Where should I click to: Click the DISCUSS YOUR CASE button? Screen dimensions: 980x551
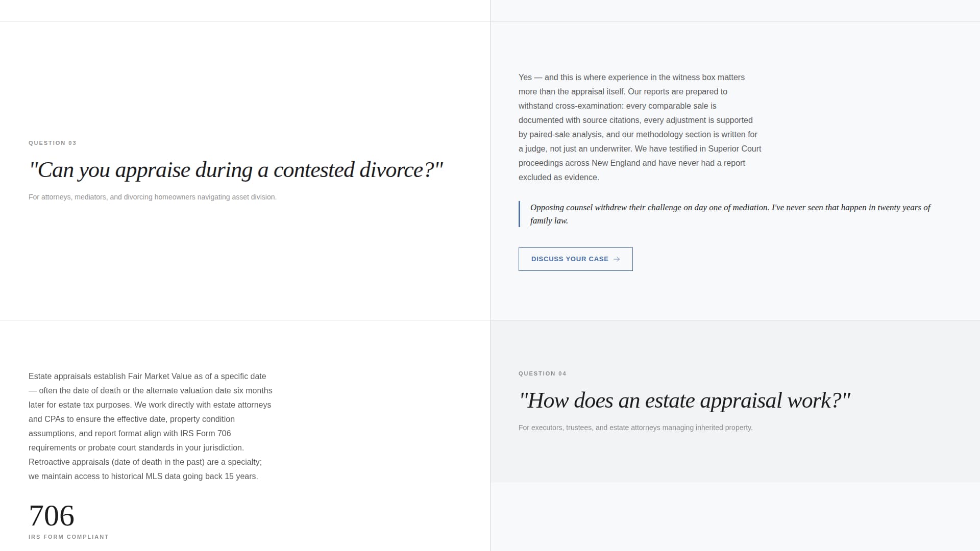575,259
